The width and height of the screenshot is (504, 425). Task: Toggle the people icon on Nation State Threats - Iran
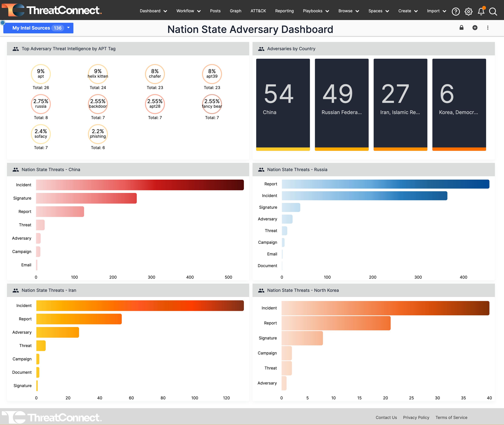coord(16,290)
